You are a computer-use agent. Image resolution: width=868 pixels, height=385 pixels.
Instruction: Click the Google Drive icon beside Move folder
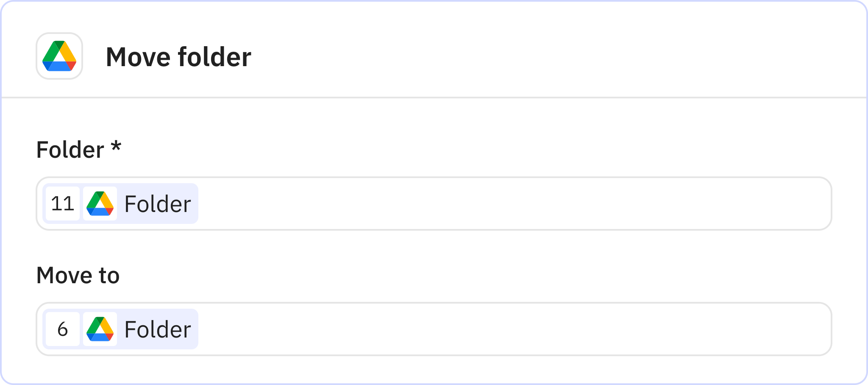pos(59,56)
